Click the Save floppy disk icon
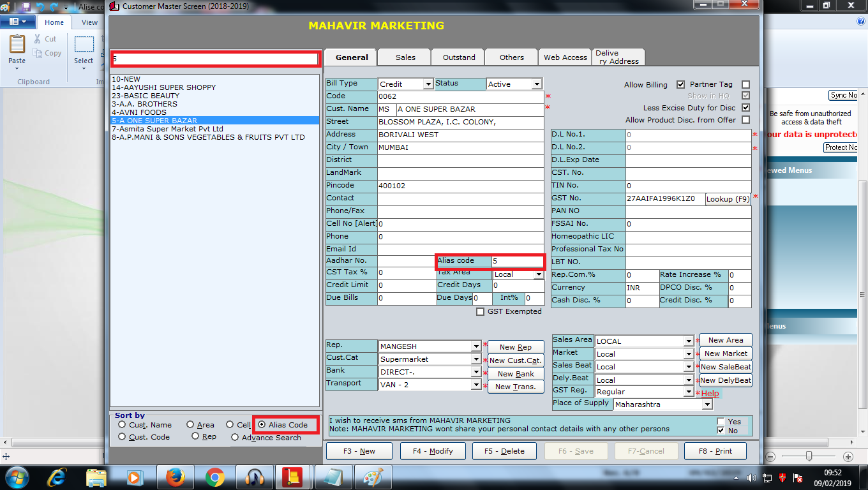This screenshot has height=490, width=868. [26, 6]
